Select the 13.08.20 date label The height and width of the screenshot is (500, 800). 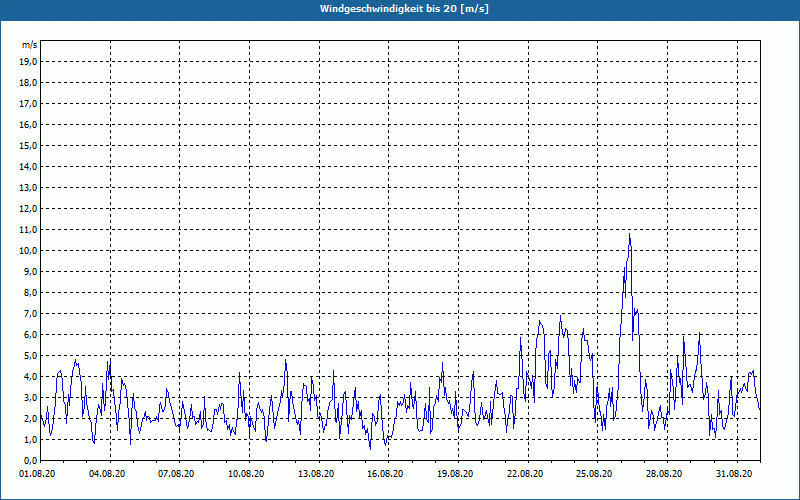coord(316,474)
